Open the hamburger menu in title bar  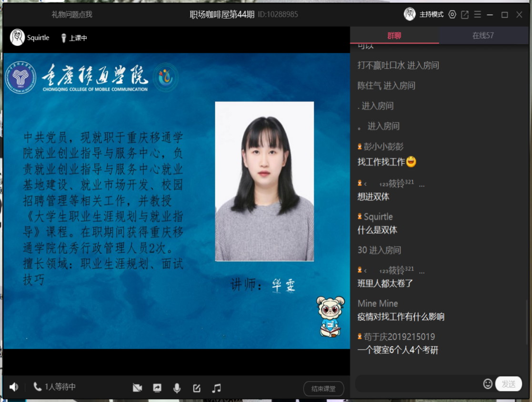[x=478, y=14]
